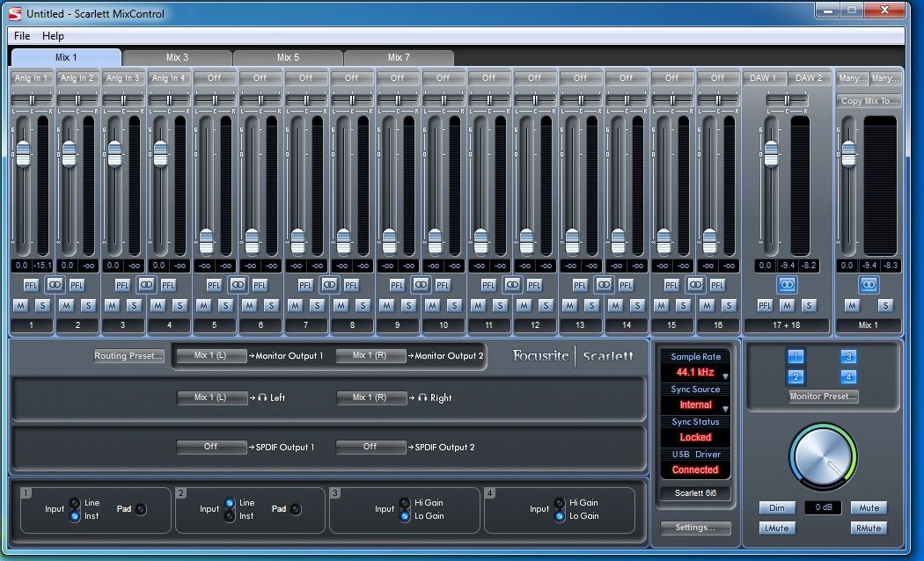924x561 pixels.
Task: Open Settings... below the Scarlett 6i6 label
Action: pyautogui.click(x=695, y=528)
